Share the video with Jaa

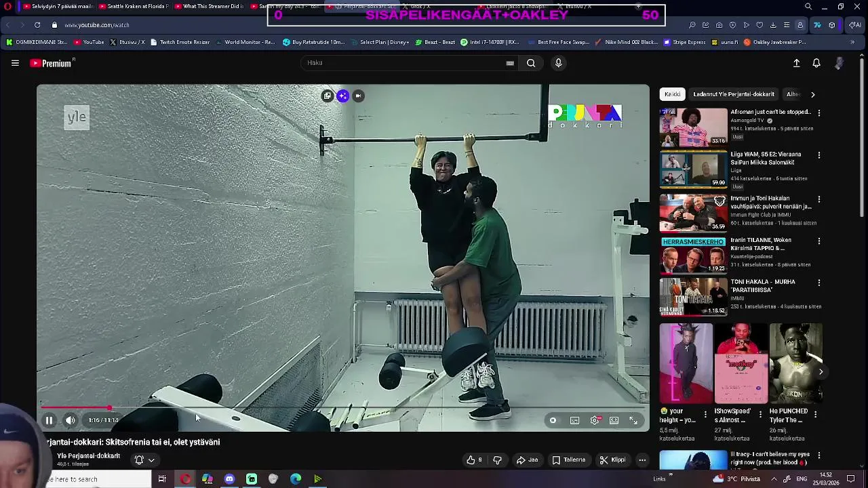tap(527, 460)
